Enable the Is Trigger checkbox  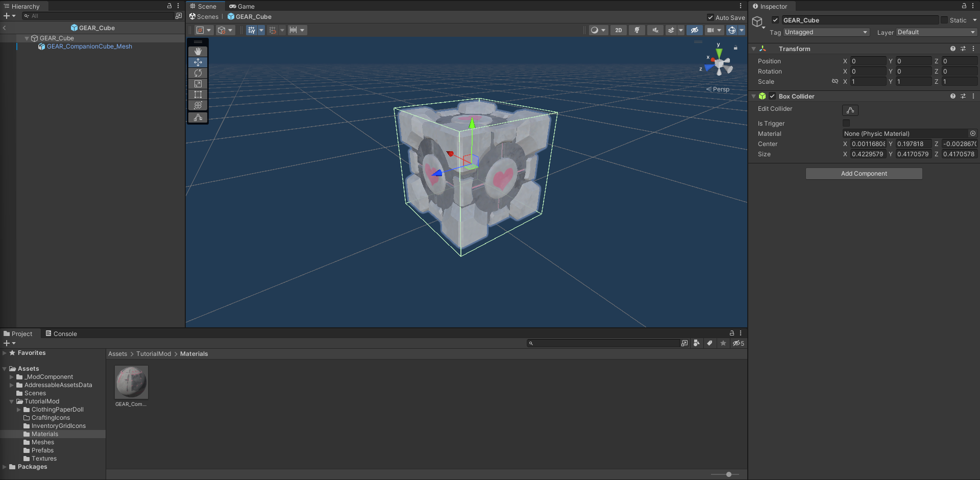point(846,123)
